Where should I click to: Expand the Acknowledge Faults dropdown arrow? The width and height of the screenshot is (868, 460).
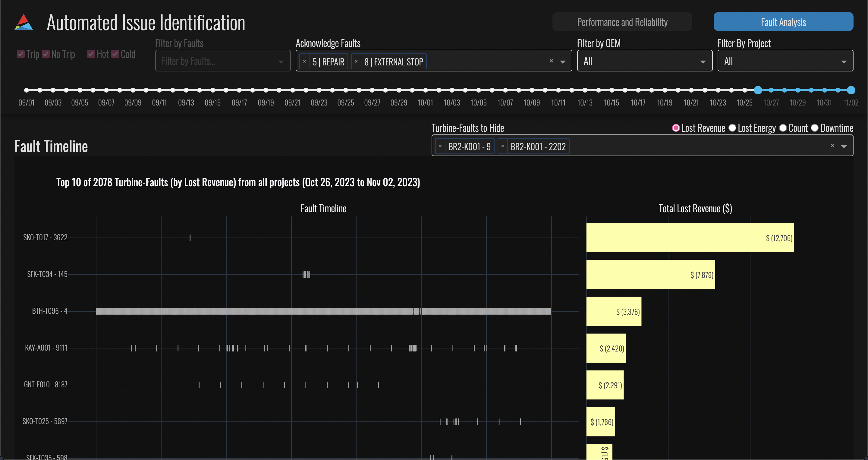click(x=562, y=62)
